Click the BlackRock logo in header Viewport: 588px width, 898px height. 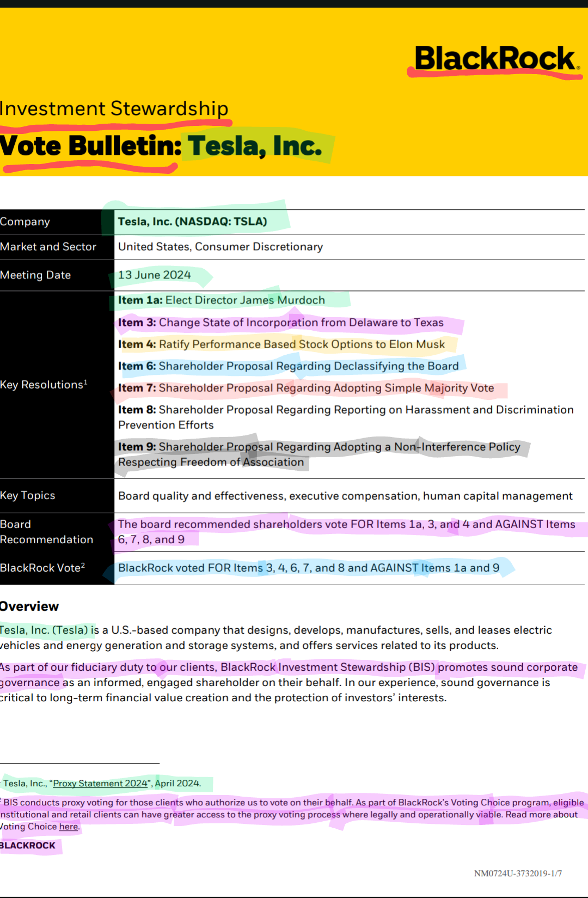click(x=497, y=59)
